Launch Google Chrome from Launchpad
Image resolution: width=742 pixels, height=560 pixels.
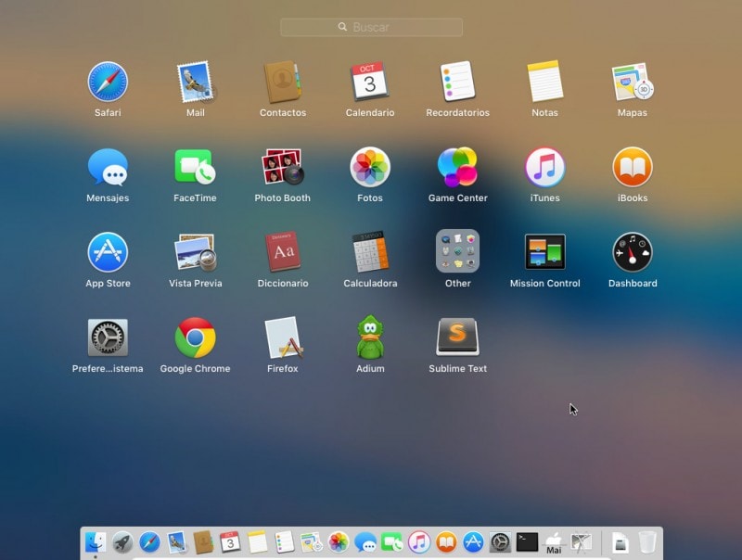[195, 343]
